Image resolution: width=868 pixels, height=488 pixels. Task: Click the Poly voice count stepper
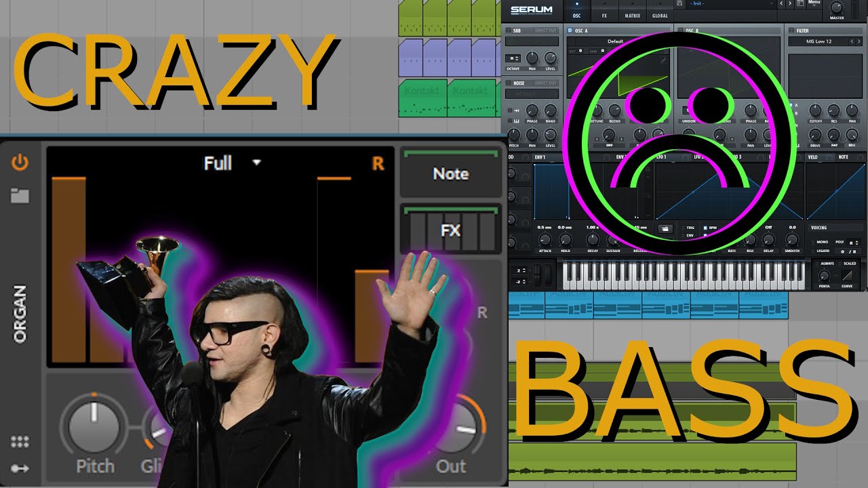pyautogui.click(x=853, y=243)
